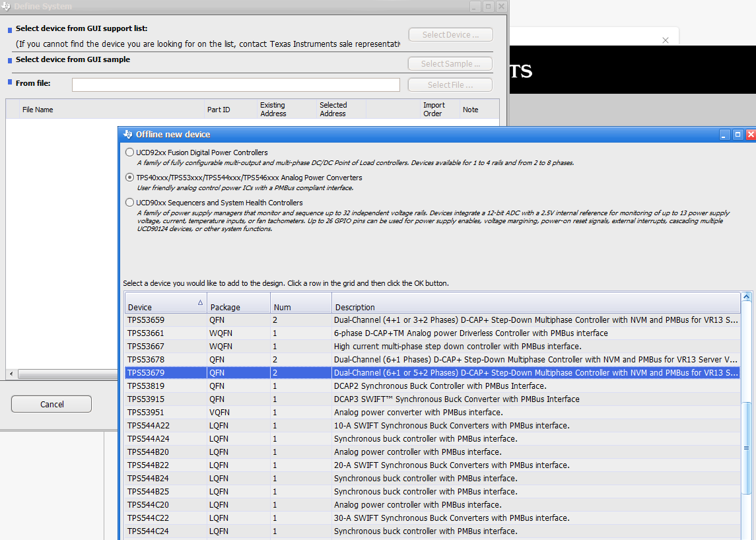Viewport: 756px width, 540px height.
Task: Click the disabled Select Device button
Action: pyautogui.click(x=451, y=35)
